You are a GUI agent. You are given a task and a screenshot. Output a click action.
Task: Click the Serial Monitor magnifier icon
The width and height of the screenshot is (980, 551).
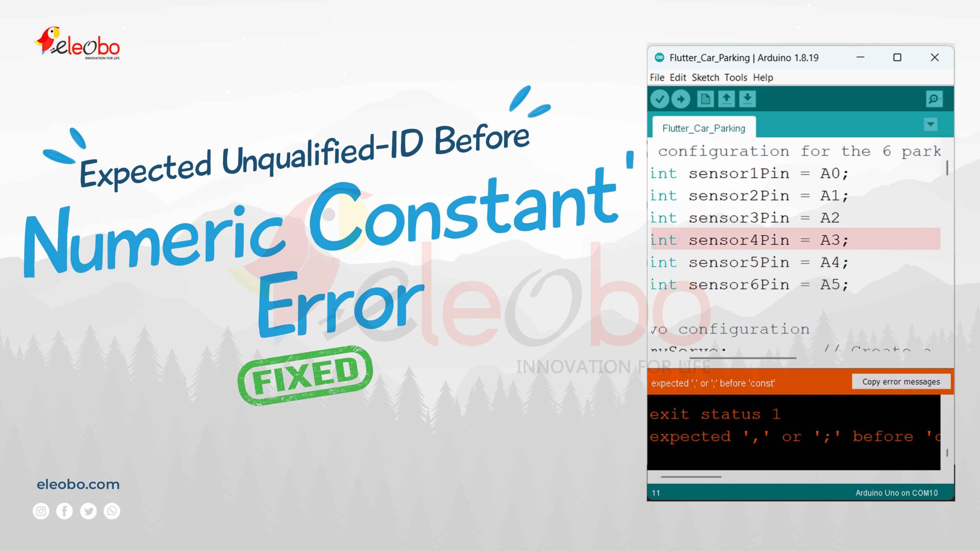point(935,99)
